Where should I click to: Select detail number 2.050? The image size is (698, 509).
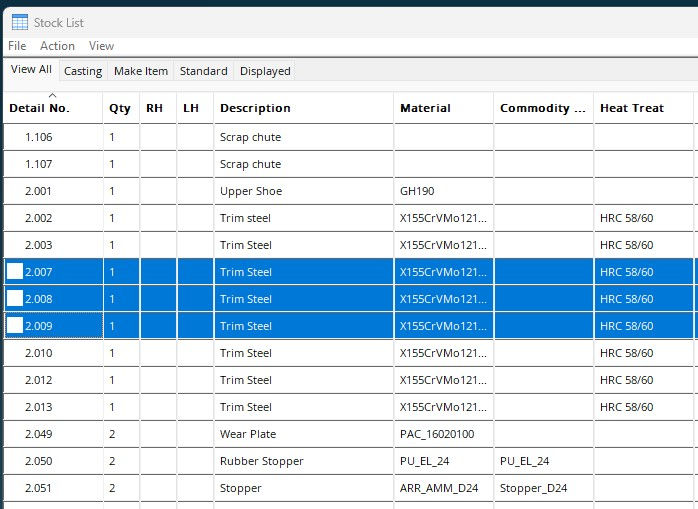(x=39, y=461)
